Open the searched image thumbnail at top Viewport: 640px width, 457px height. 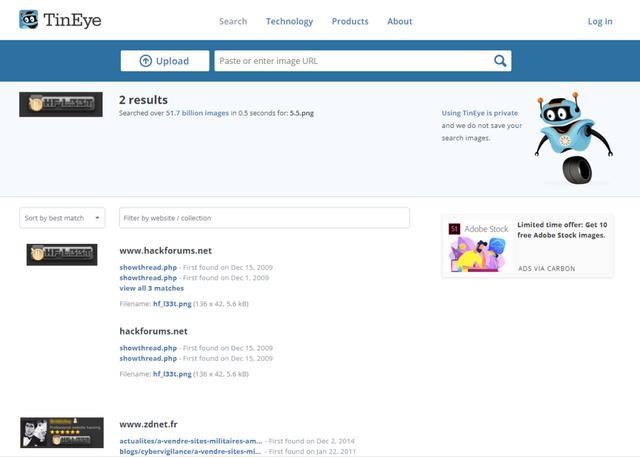61,104
